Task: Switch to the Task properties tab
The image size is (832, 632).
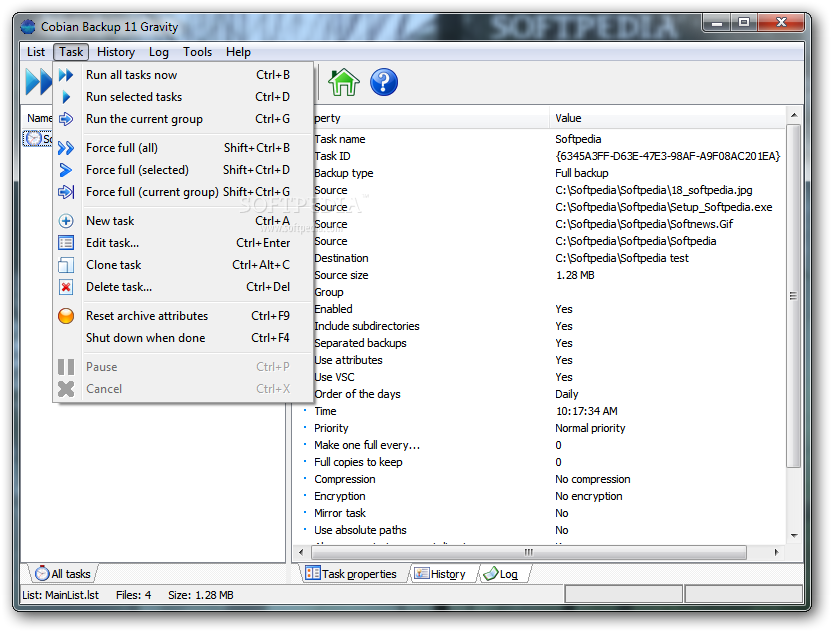Action: (x=351, y=574)
